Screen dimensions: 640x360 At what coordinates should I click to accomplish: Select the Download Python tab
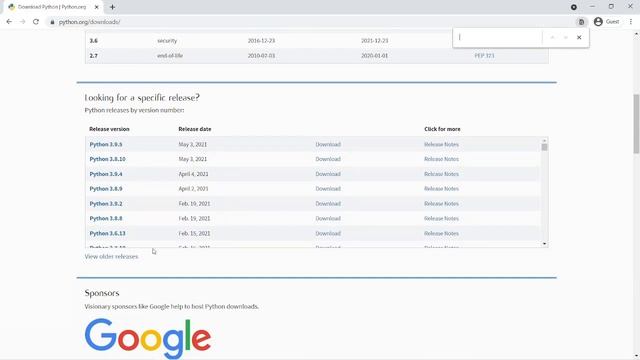pyautogui.click(x=52, y=7)
